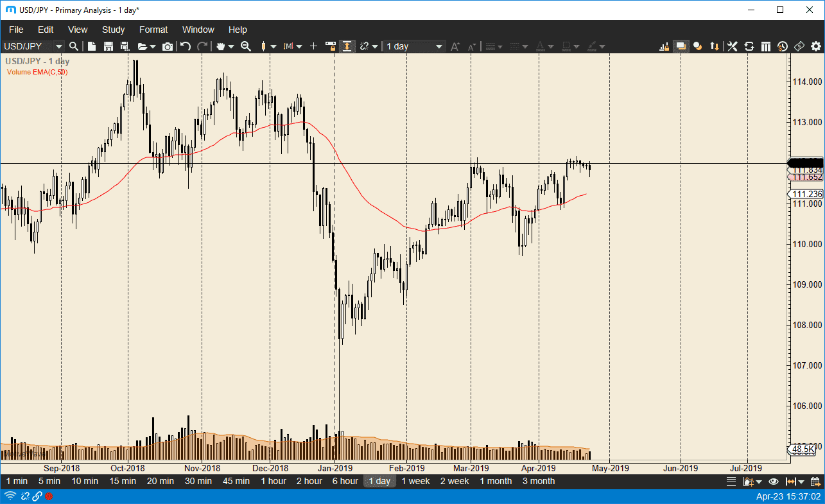Open the 1 day interval dropdown
Viewport: 825px width, 504px height.
pos(439,46)
